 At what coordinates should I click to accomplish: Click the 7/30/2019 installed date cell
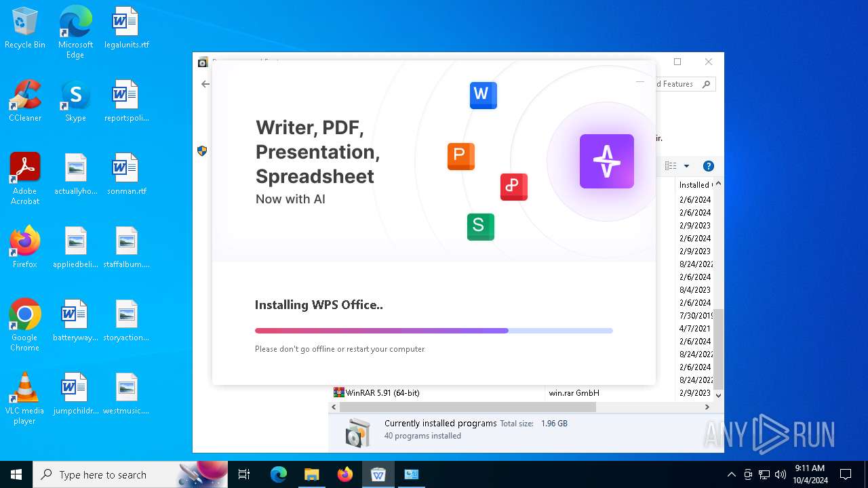696,316
